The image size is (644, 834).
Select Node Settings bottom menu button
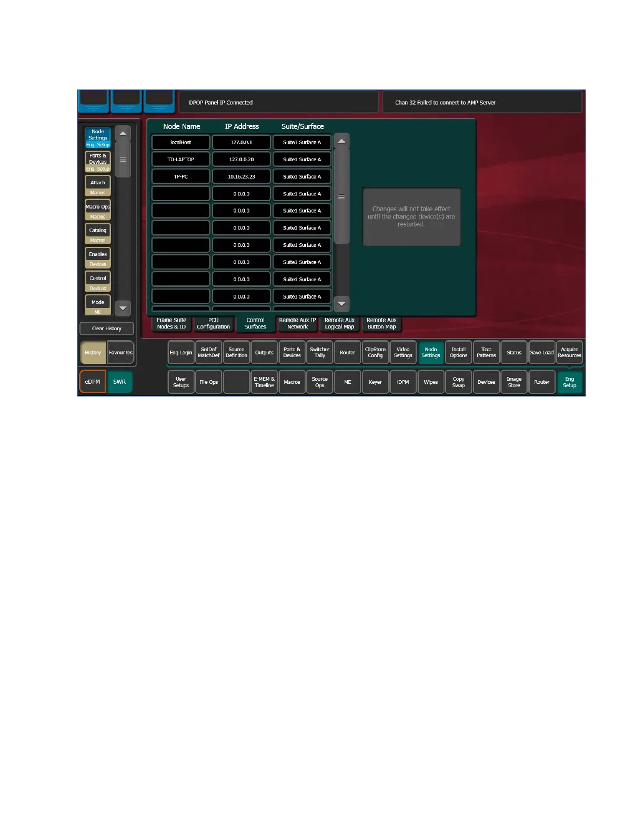point(431,352)
